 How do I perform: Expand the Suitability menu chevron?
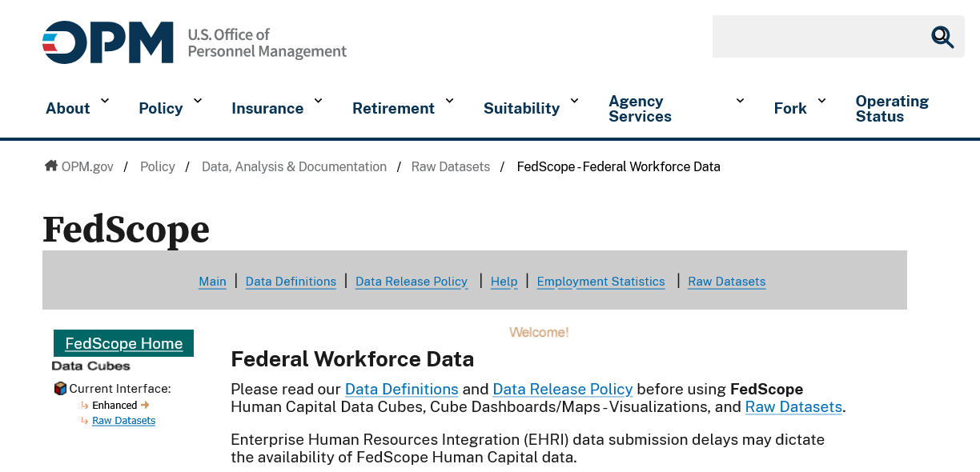pos(574,101)
